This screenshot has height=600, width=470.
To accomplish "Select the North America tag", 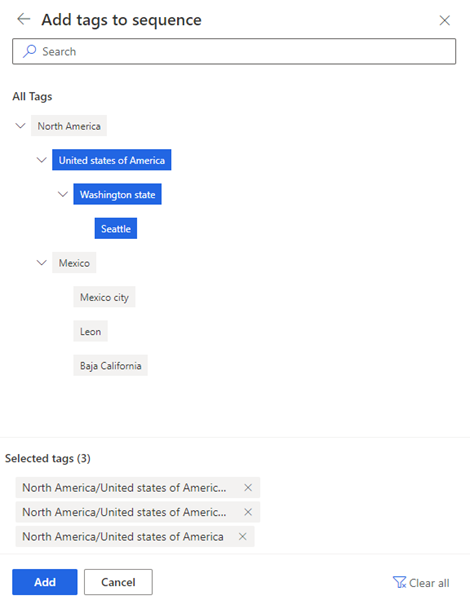I will (69, 126).
